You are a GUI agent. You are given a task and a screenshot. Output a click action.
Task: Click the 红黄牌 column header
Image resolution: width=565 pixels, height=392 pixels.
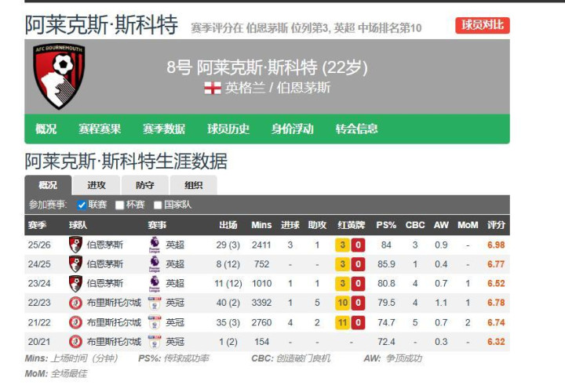(x=351, y=225)
